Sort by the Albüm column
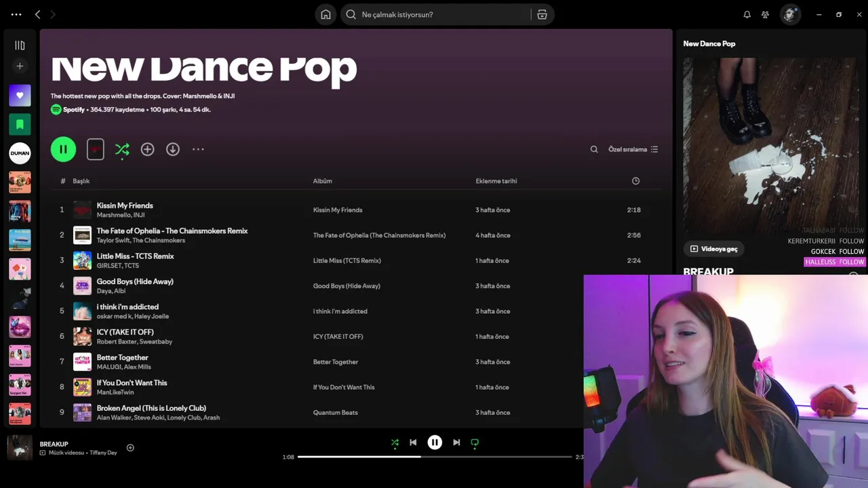This screenshot has width=868, height=488. point(322,181)
